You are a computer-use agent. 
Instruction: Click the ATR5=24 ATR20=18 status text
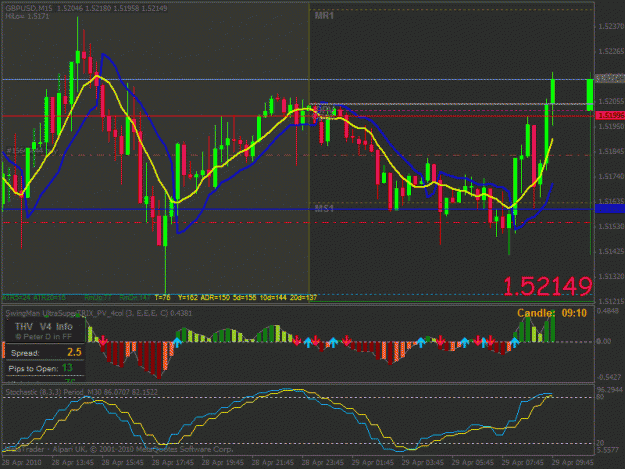click(34, 298)
